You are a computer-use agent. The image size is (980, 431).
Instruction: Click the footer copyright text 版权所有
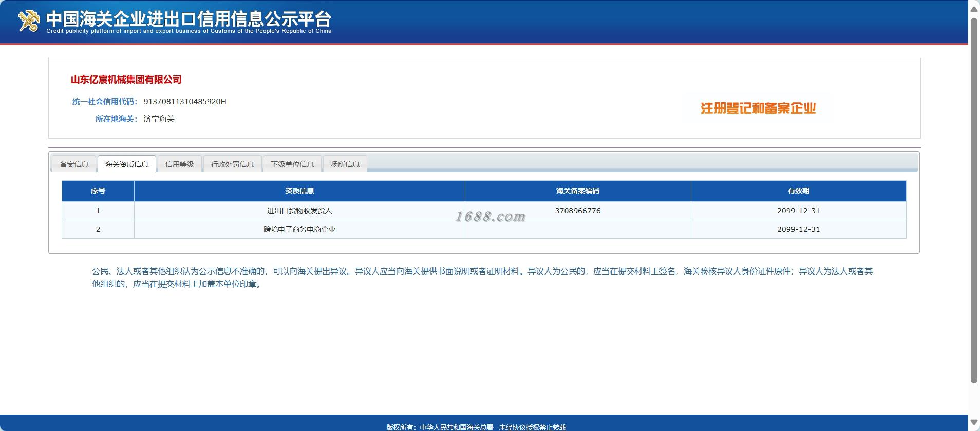click(476, 427)
